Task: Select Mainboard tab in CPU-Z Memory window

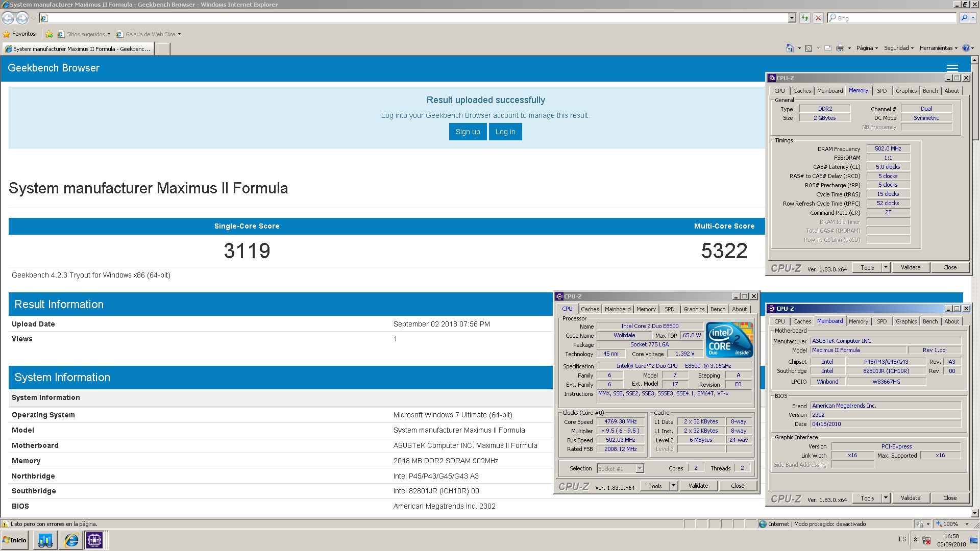Action: point(829,91)
